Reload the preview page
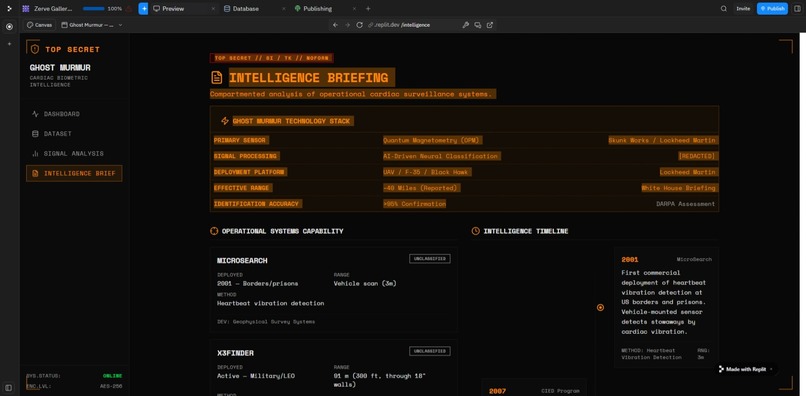Viewport: 806px width, 396px height. [359, 25]
